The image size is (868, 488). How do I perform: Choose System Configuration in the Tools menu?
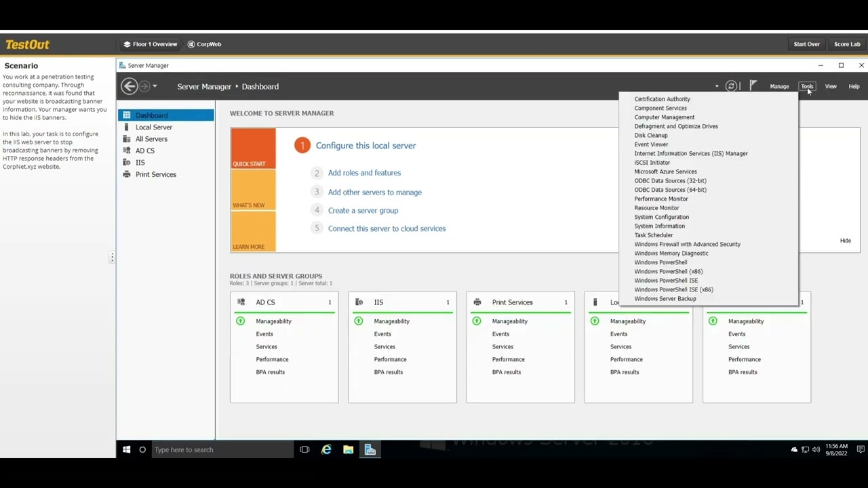pos(661,217)
